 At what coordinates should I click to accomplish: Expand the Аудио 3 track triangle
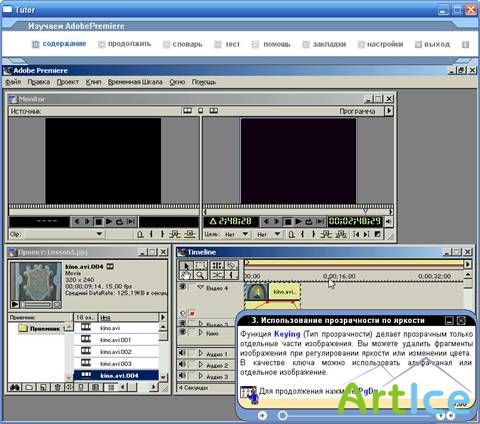point(201,376)
